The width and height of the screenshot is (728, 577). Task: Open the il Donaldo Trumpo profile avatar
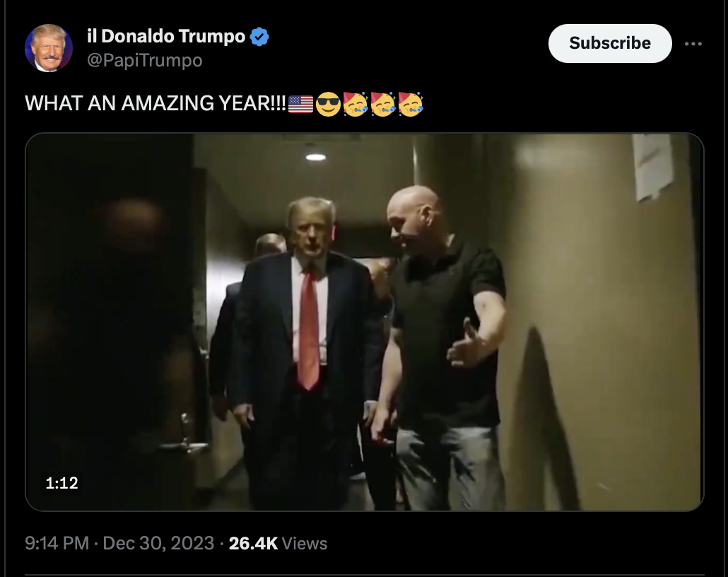pyautogui.click(x=48, y=48)
